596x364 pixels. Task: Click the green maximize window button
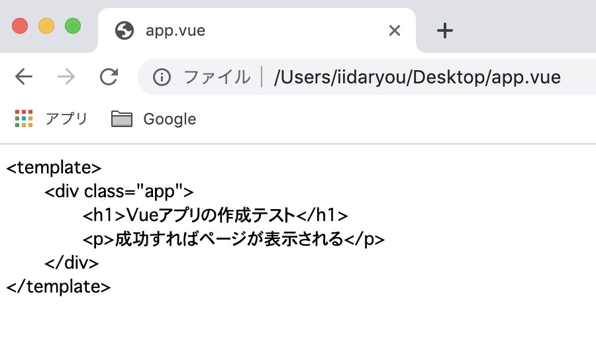point(73,26)
